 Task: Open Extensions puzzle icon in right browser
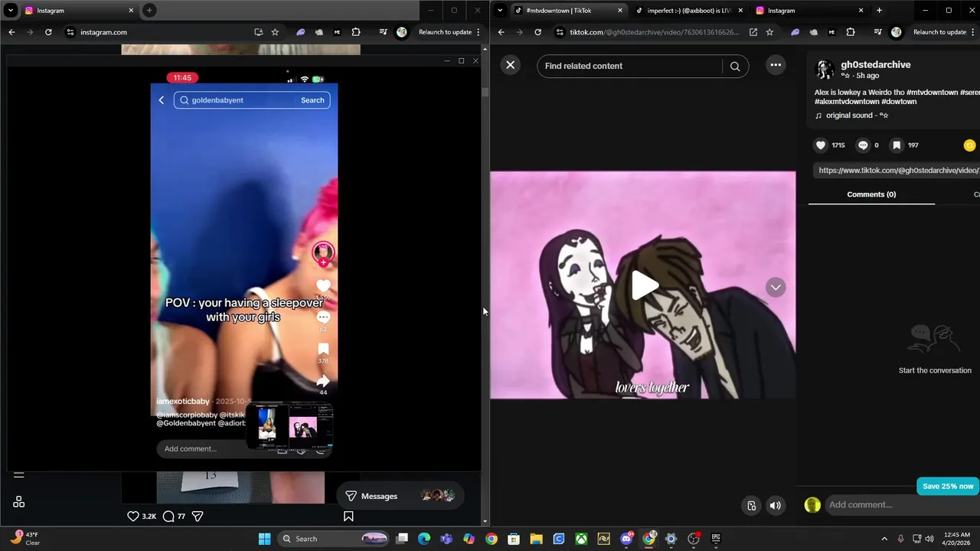851,32
